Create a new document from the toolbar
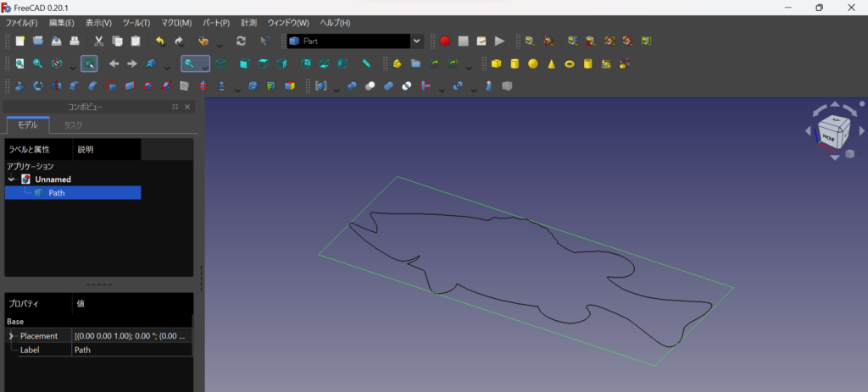868x392 pixels. [x=20, y=41]
